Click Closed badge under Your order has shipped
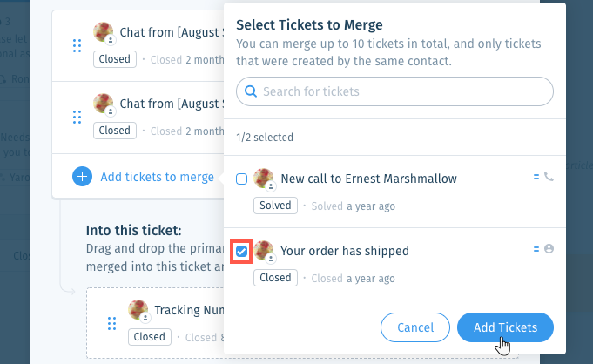 click(x=275, y=278)
